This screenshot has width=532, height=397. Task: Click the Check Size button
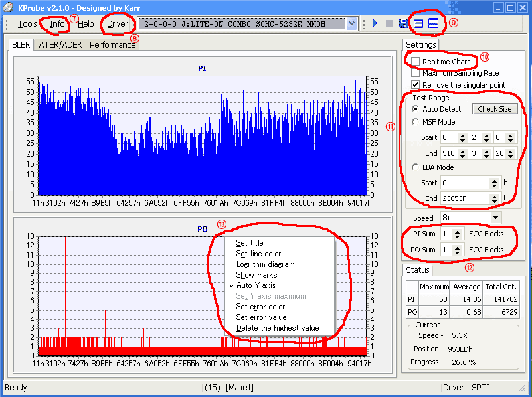(x=495, y=109)
